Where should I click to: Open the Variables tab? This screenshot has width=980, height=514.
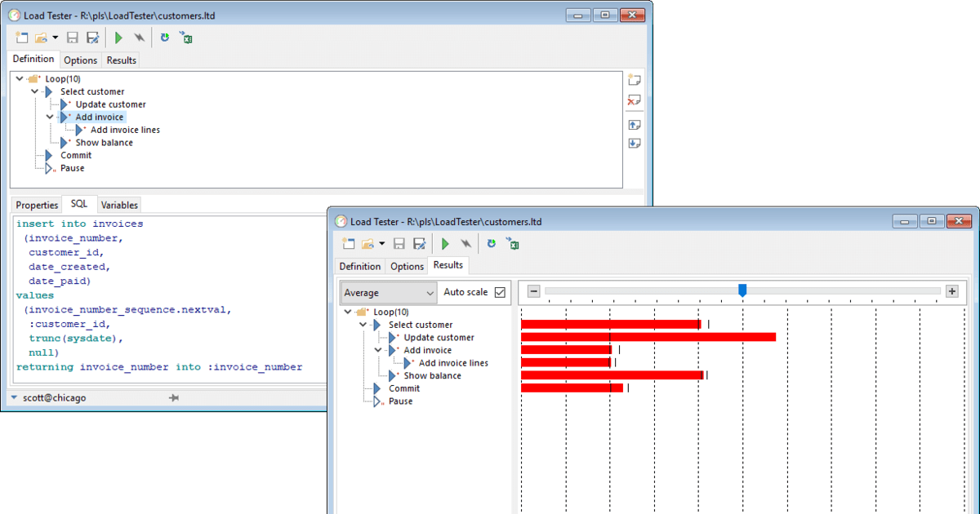point(119,204)
